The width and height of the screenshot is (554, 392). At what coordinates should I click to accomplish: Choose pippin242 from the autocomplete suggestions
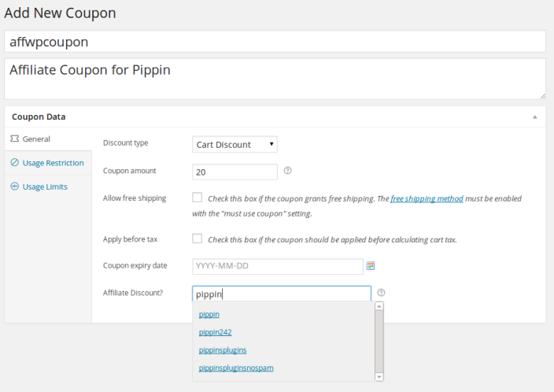(215, 332)
